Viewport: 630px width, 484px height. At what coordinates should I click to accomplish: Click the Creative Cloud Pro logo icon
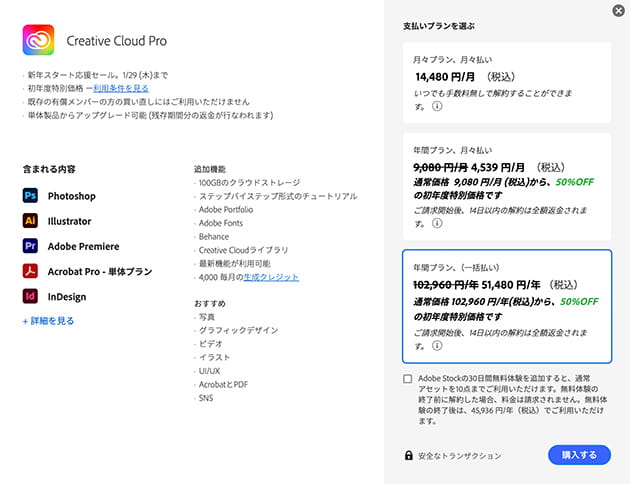[x=38, y=41]
